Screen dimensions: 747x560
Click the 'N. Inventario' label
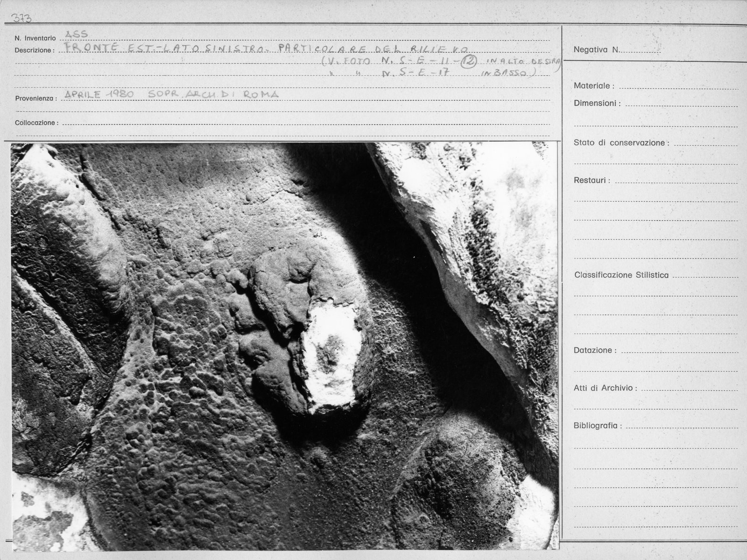35,38
